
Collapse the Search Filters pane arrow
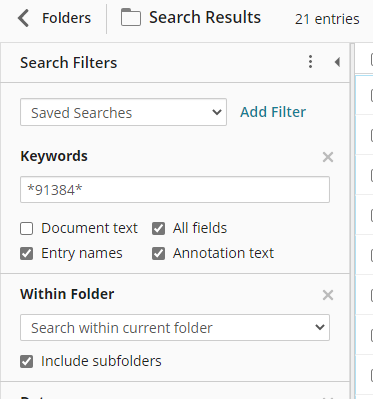pyautogui.click(x=337, y=62)
